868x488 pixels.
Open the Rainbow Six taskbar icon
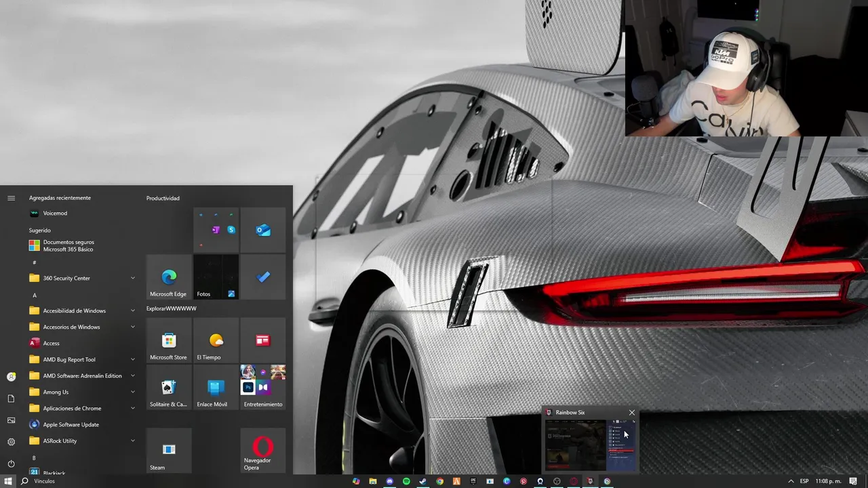(x=590, y=481)
